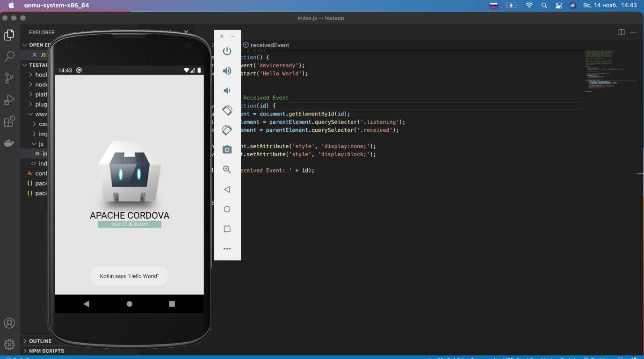Open editor More Actions ellipsis menu
Viewport: 644px width, 359px height.
click(x=633, y=32)
